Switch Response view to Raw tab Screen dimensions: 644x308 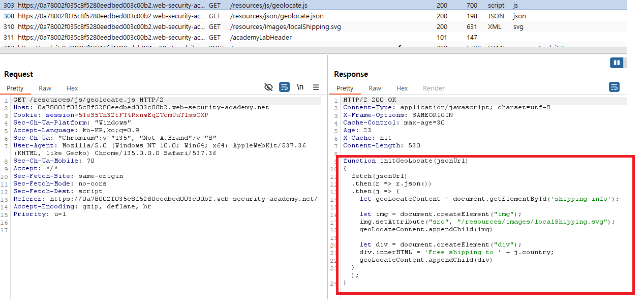point(375,88)
